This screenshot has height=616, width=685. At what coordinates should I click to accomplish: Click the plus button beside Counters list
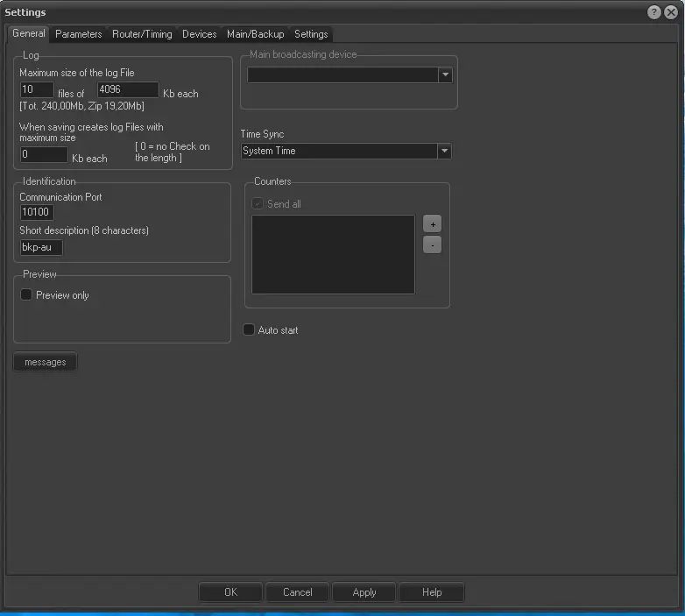(x=432, y=224)
